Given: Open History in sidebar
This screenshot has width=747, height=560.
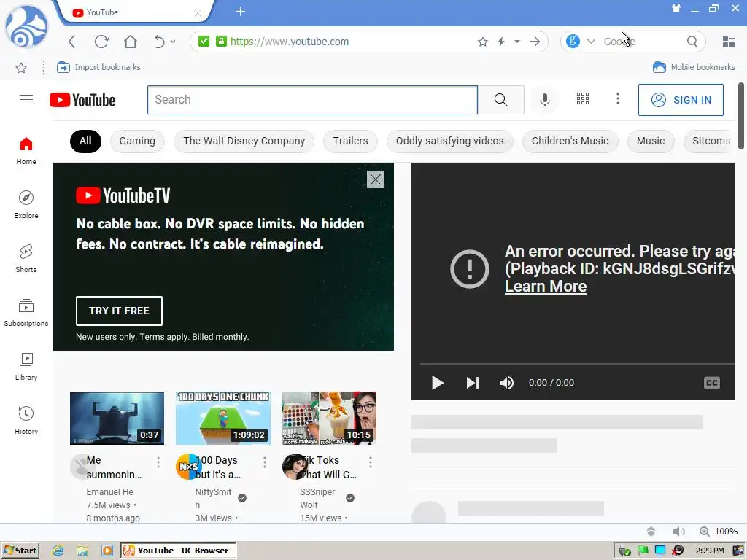Looking at the screenshot, I should (x=26, y=421).
